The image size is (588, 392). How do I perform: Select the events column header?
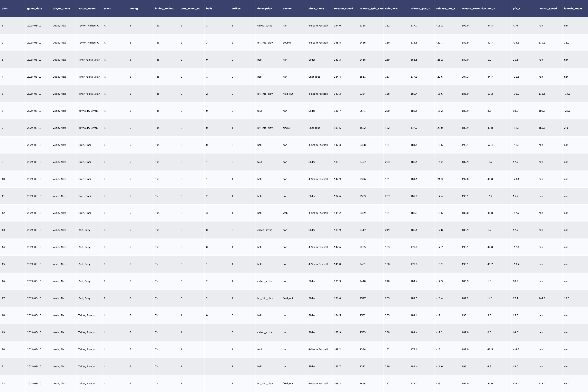click(287, 8)
